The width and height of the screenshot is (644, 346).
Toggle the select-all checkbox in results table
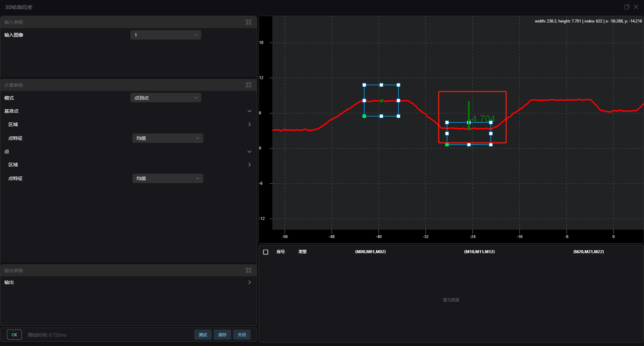click(266, 252)
